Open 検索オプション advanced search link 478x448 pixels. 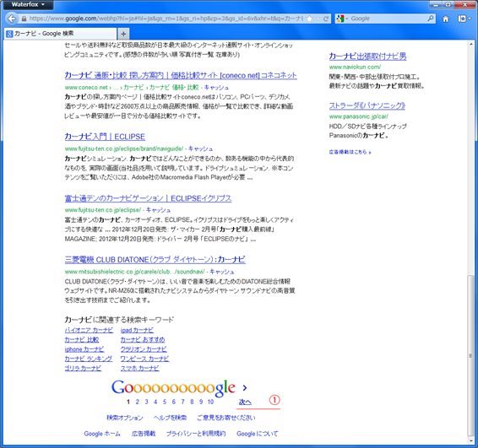point(125,418)
